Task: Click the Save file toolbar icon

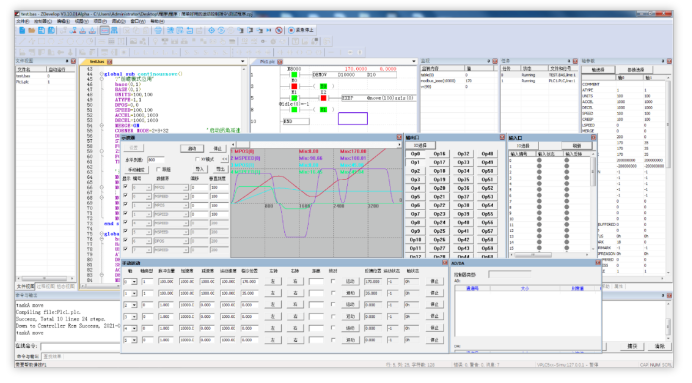Action: (41, 30)
